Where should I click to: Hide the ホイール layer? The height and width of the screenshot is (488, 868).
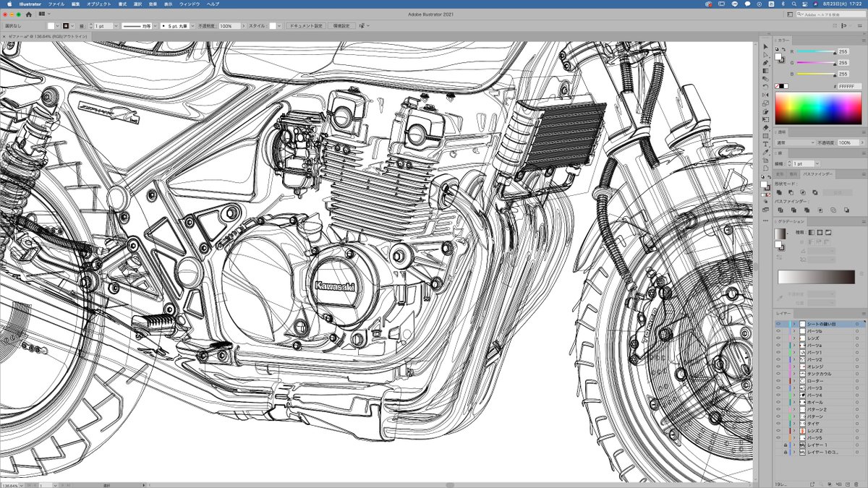[778, 403]
